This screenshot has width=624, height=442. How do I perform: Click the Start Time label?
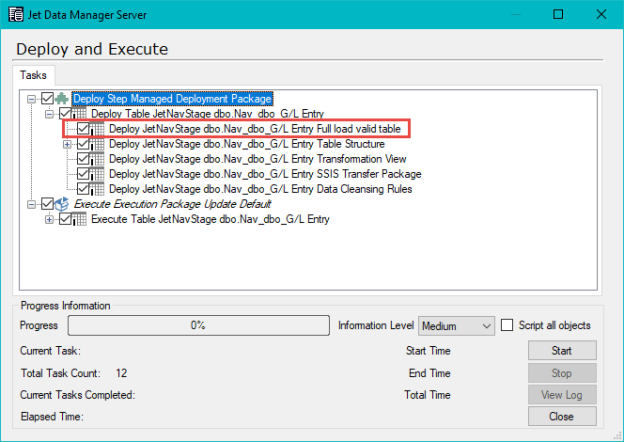click(x=428, y=350)
